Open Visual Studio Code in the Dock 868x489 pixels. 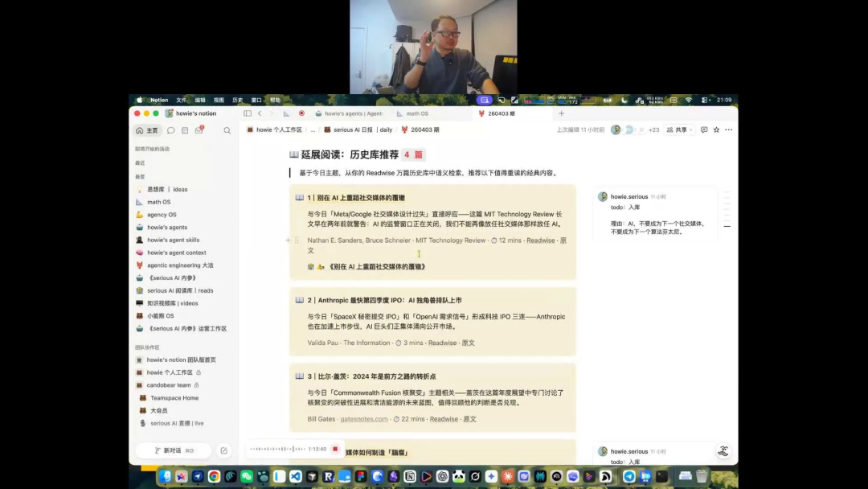pyautogui.click(x=296, y=476)
